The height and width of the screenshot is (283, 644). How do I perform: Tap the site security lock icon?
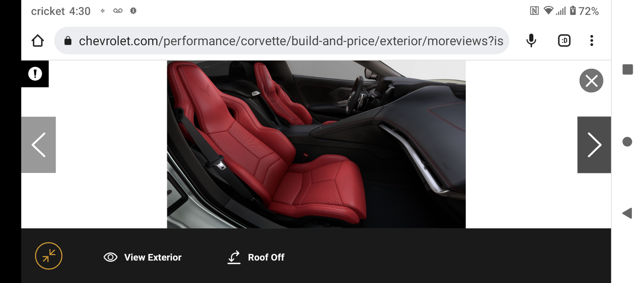pyautogui.click(x=68, y=40)
